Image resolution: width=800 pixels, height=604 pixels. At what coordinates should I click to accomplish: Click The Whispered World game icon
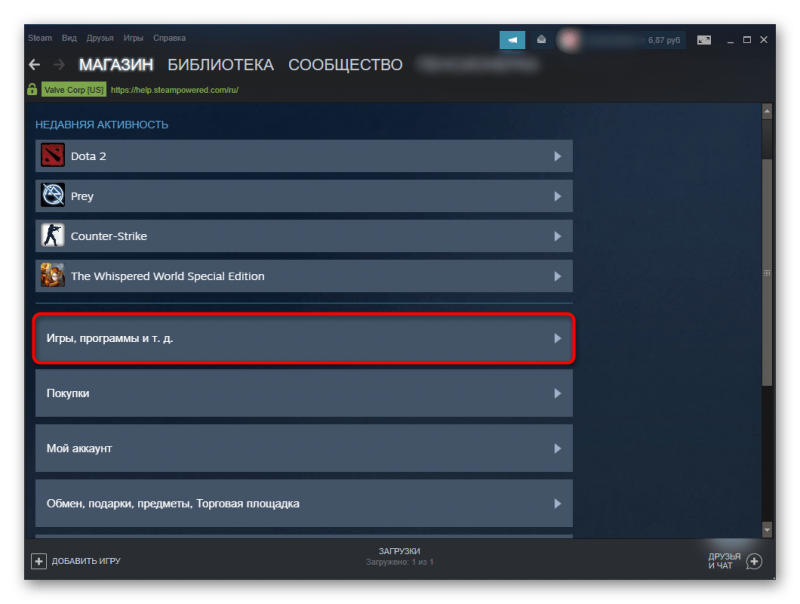point(53,275)
